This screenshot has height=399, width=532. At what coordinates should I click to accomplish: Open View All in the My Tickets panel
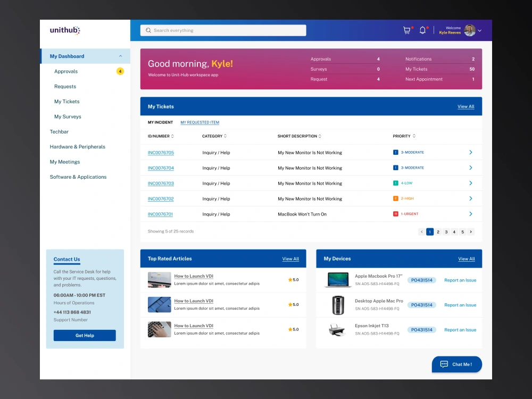coord(465,106)
